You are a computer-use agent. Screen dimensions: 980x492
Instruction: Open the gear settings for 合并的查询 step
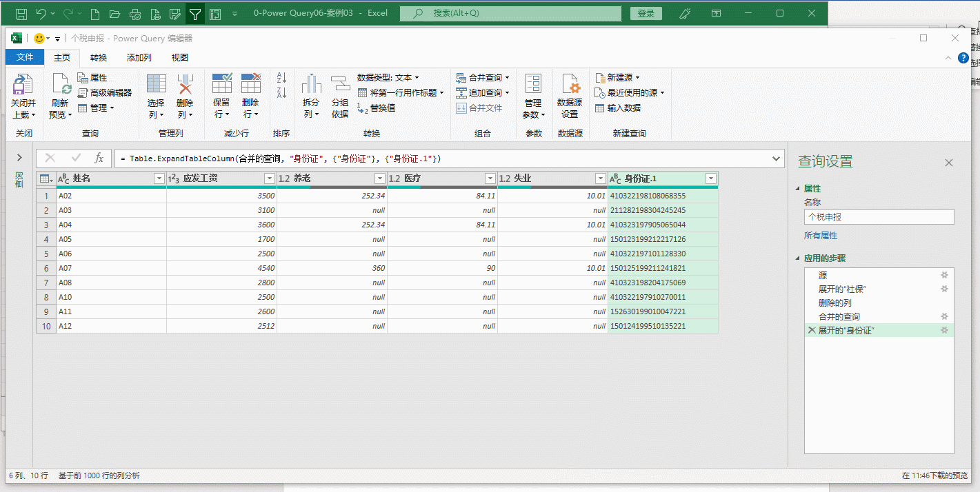pyautogui.click(x=945, y=317)
